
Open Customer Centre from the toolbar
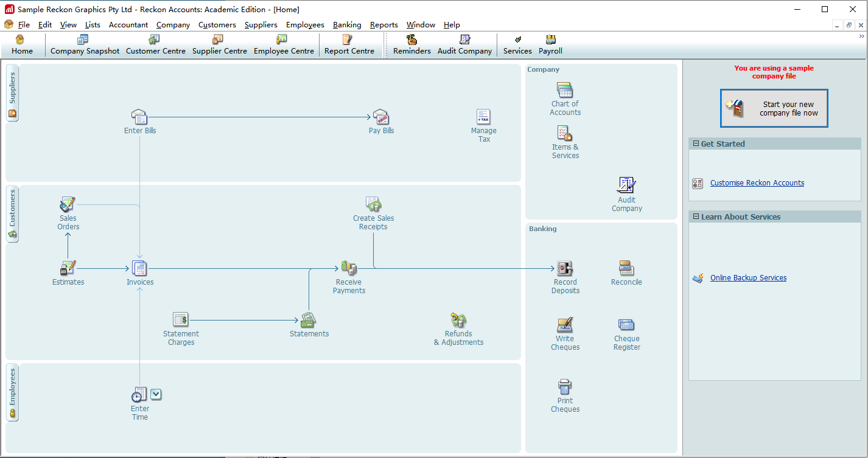pyautogui.click(x=156, y=45)
